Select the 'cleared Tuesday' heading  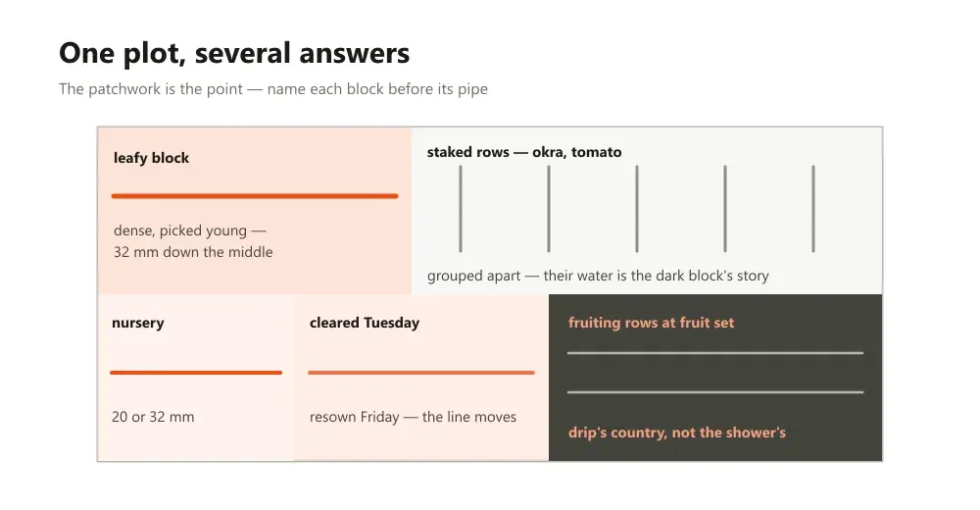tap(365, 323)
